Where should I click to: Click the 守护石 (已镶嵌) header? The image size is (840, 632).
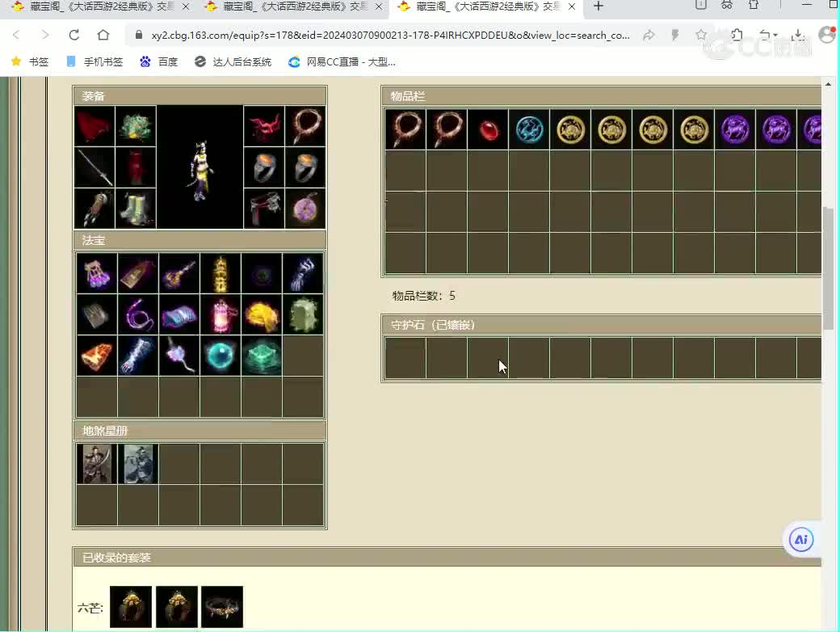tap(601, 325)
